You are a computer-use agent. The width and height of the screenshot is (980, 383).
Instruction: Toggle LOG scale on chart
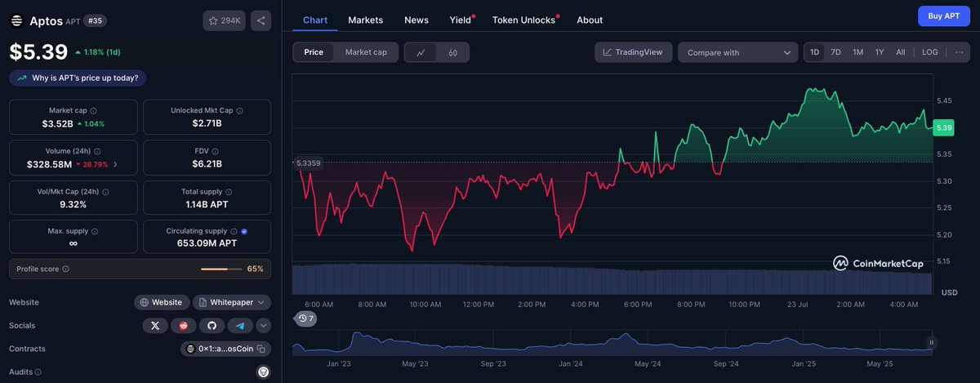[930, 52]
